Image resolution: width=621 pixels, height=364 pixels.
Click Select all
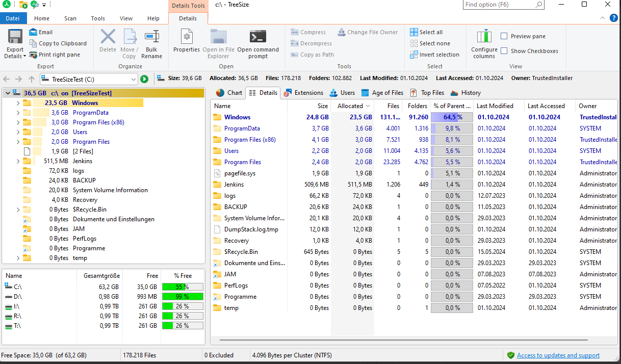point(426,32)
